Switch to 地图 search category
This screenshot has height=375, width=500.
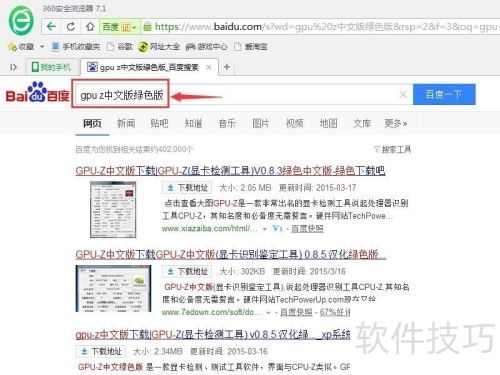click(329, 123)
